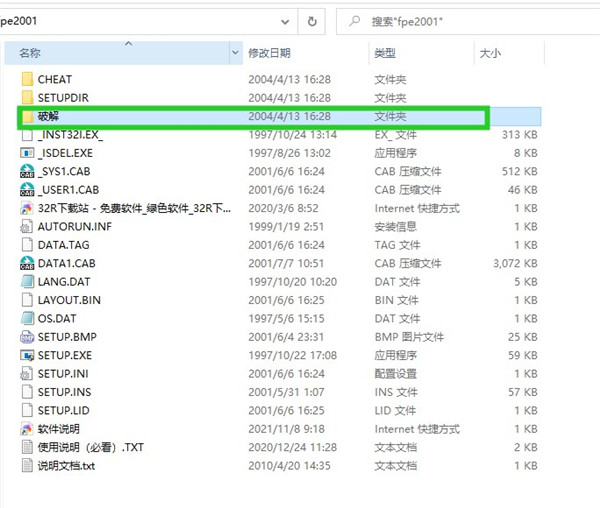
Task: Click the _USER1.CAB archive icon
Action: click(x=27, y=190)
